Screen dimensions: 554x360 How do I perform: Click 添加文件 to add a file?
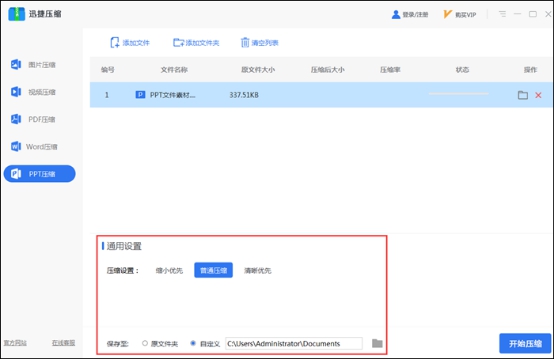click(130, 43)
